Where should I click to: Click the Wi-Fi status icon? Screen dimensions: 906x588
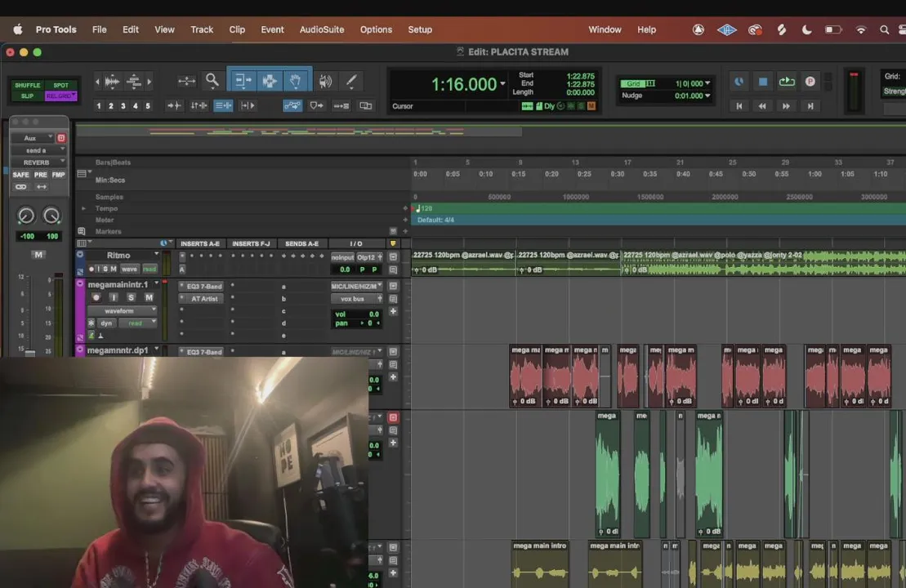click(861, 29)
